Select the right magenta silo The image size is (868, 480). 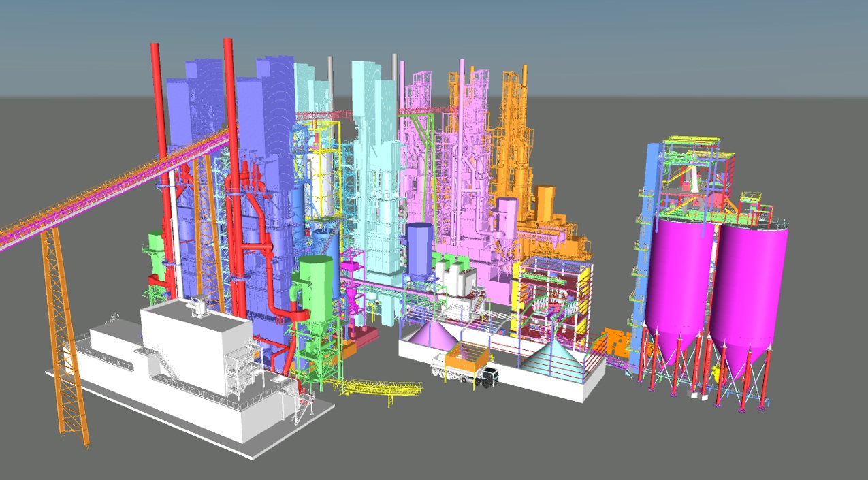(749, 293)
